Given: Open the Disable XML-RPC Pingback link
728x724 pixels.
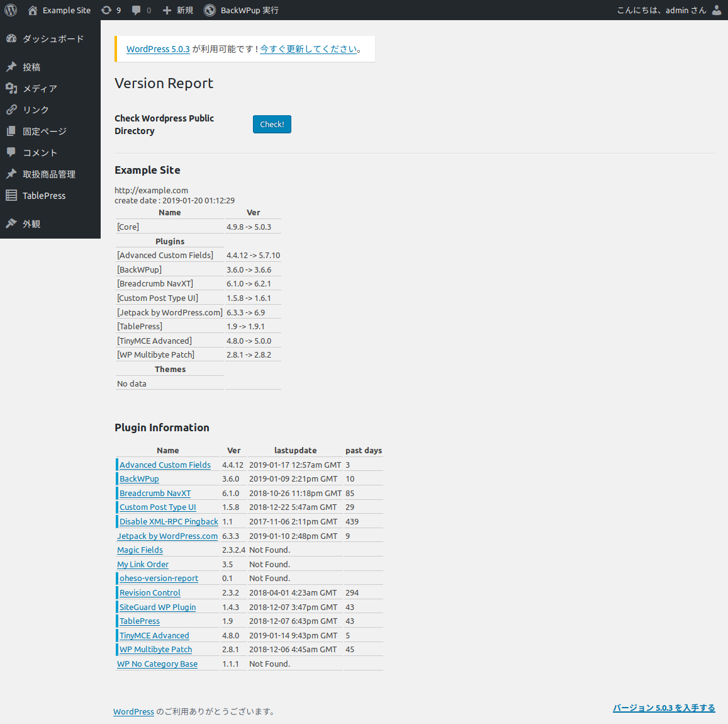Looking at the screenshot, I should point(169,521).
